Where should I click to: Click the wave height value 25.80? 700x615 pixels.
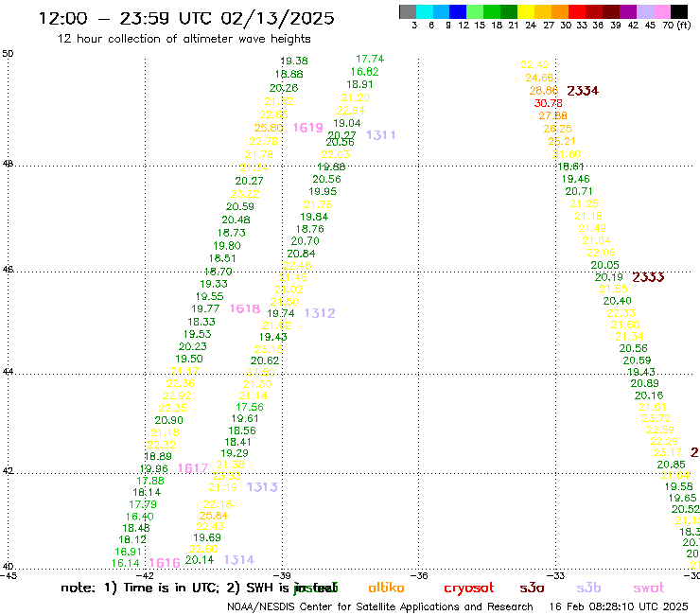(269, 128)
